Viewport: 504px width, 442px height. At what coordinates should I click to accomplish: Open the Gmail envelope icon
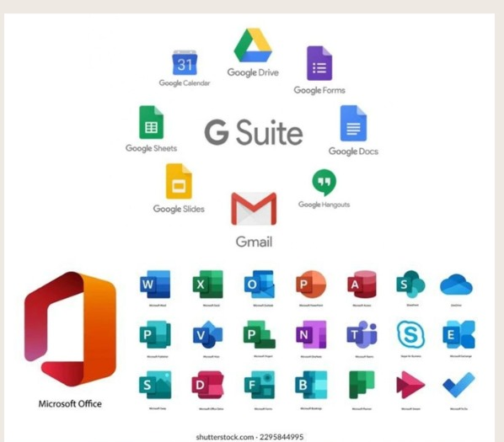pyautogui.click(x=254, y=209)
